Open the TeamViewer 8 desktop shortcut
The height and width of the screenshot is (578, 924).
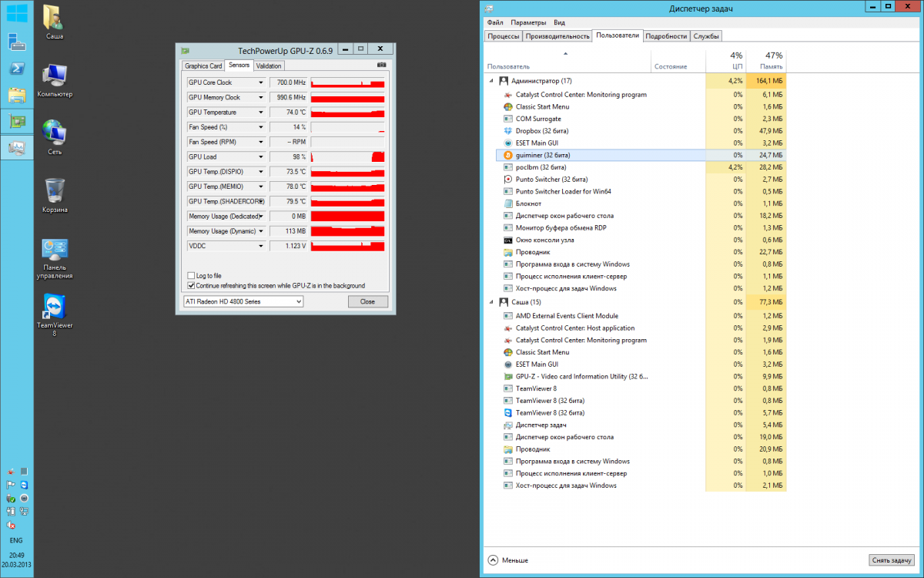point(55,310)
